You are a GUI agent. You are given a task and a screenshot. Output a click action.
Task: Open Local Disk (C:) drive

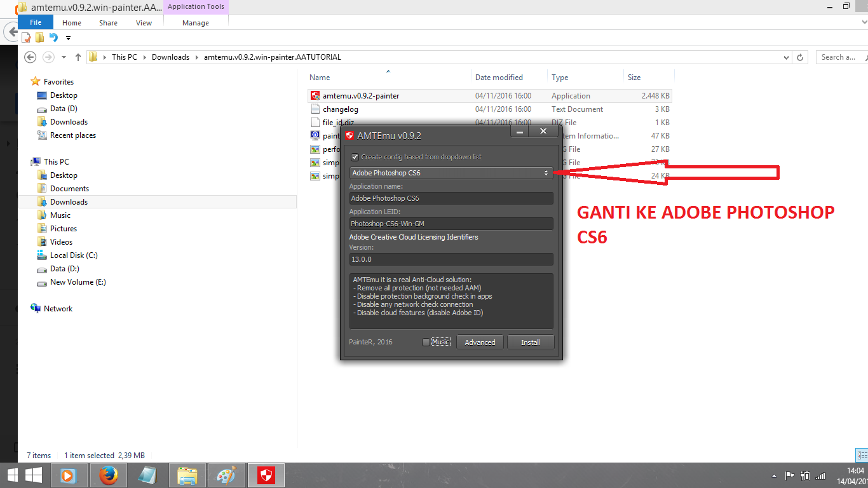pyautogui.click(x=74, y=255)
